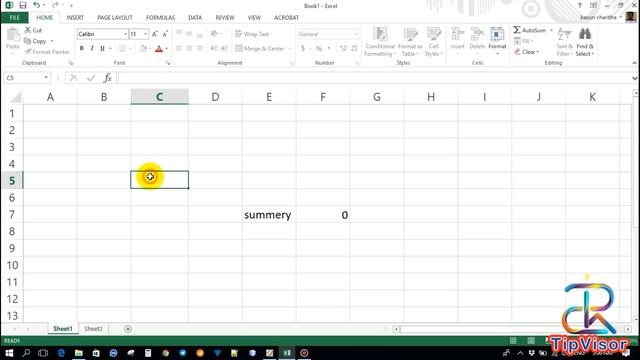Image resolution: width=640 pixels, height=360 pixels.
Task: Apply cell borders
Action: tap(122, 49)
